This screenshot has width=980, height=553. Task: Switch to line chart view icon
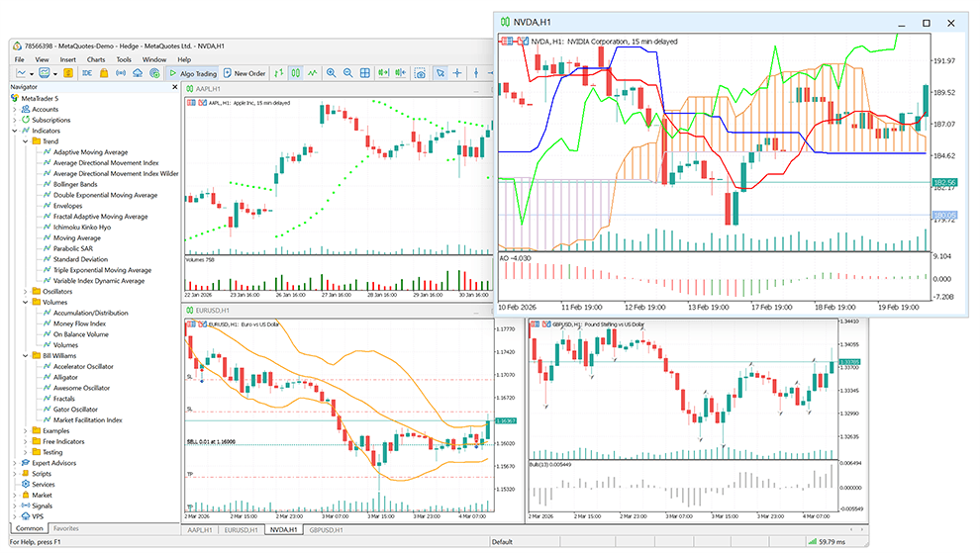(x=313, y=73)
